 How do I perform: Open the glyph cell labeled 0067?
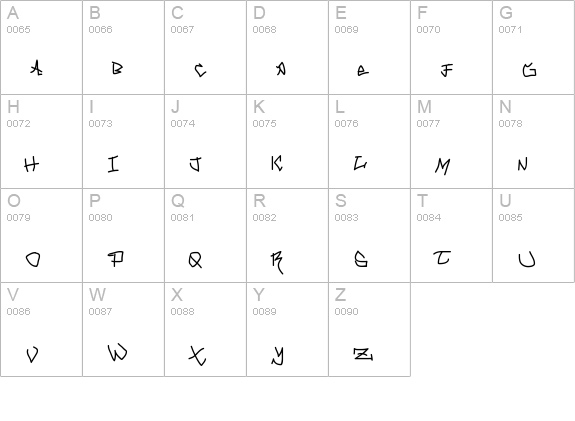(x=205, y=47)
